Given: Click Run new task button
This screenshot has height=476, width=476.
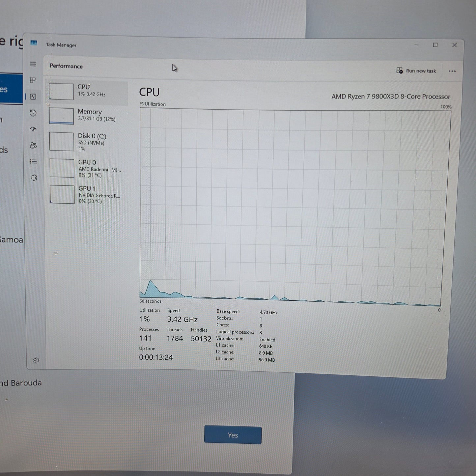Looking at the screenshot, I should (x=416, y=70).
